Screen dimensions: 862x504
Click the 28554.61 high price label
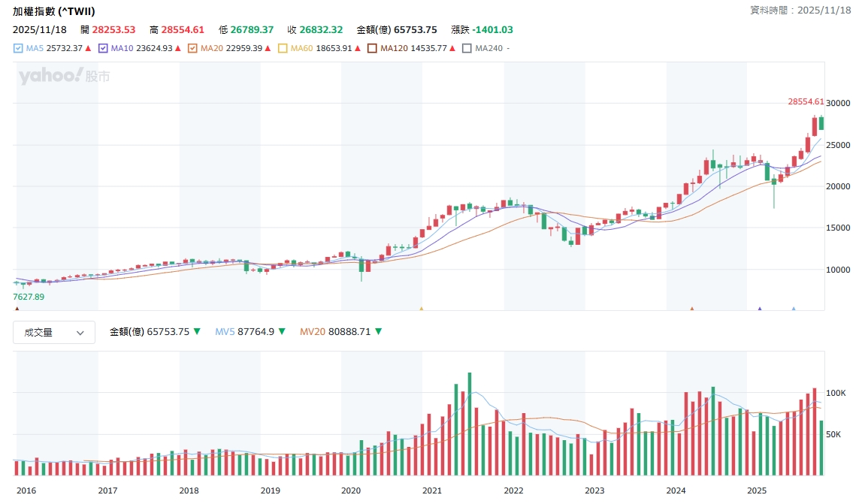coord(806,101)
